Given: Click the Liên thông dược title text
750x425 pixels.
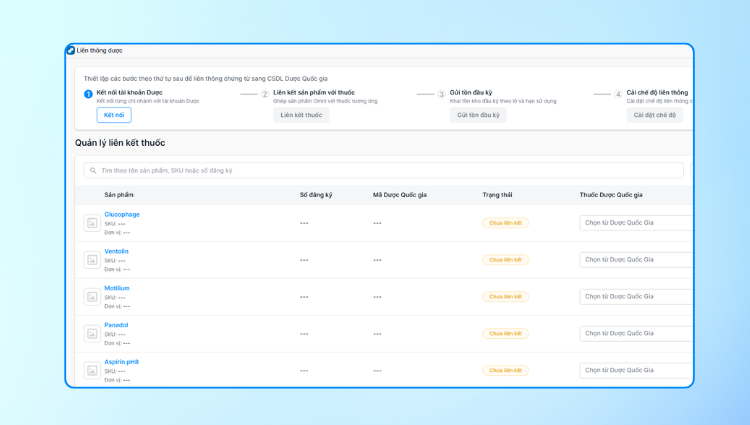Looking at the screenshot, I should [99, 51].
